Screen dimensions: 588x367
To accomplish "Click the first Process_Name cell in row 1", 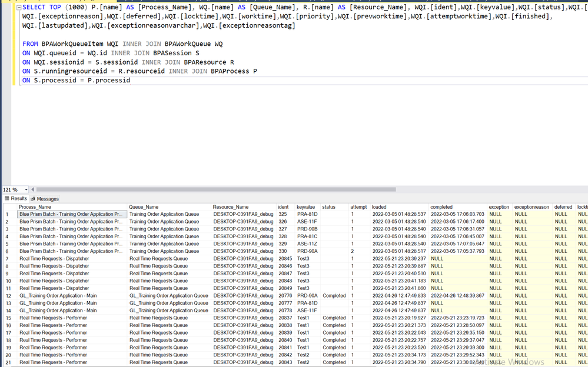I will (x=71, y=215).
